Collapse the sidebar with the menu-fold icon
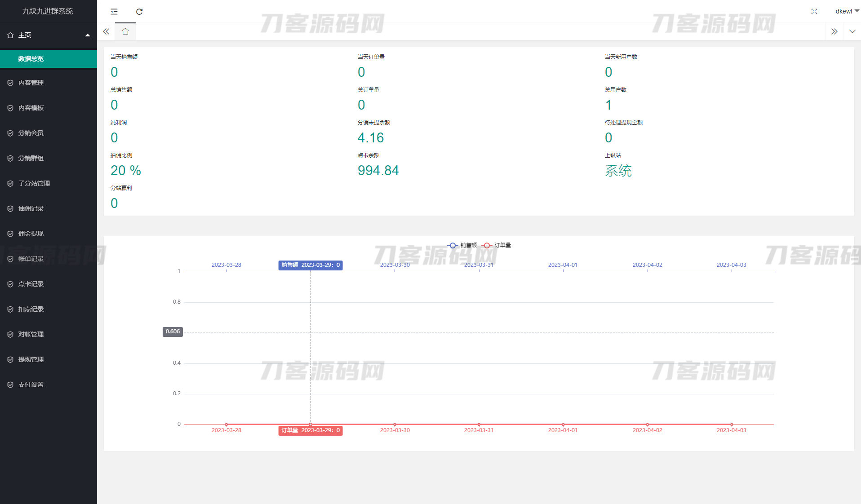The height and width of the screenshot is (504, 861). pyautogui.click(x=114, y=12)
